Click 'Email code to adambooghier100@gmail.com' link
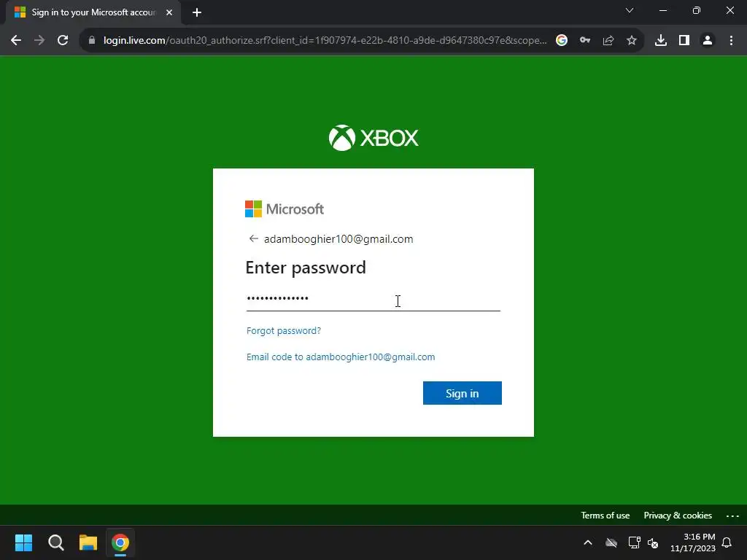 pyautogui.click(x=341, y=357)
